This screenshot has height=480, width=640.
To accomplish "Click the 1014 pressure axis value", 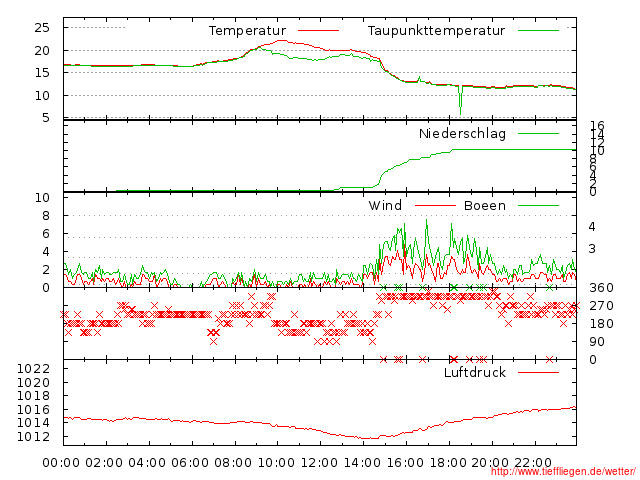I will (x=33, y=423).
